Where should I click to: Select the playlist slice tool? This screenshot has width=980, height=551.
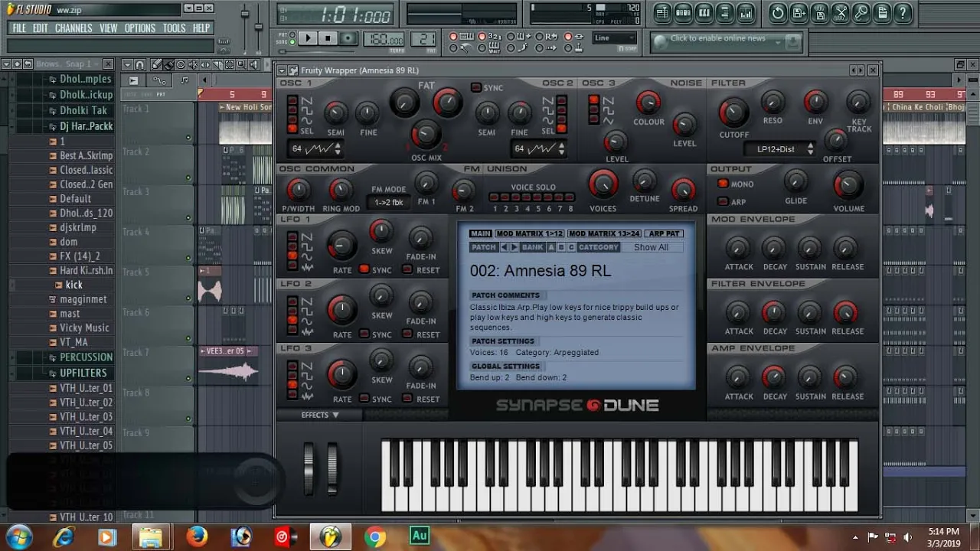tap(217, 64)
